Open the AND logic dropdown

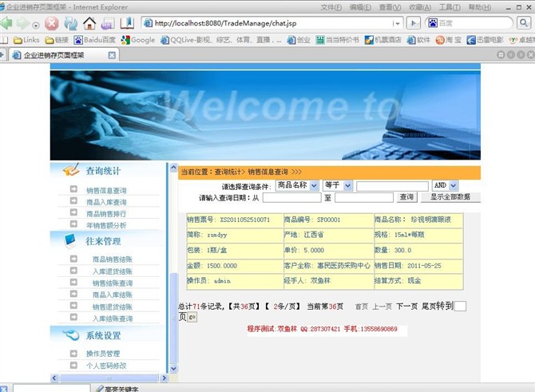(445, 185)
